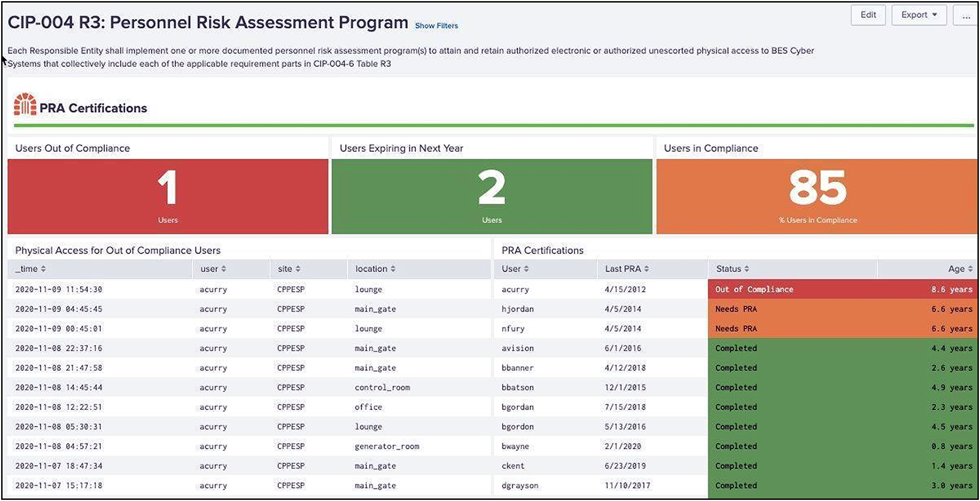Select user hjordan
The height and width of the screenshot is (501, 980).
click(x=518, y=309)
